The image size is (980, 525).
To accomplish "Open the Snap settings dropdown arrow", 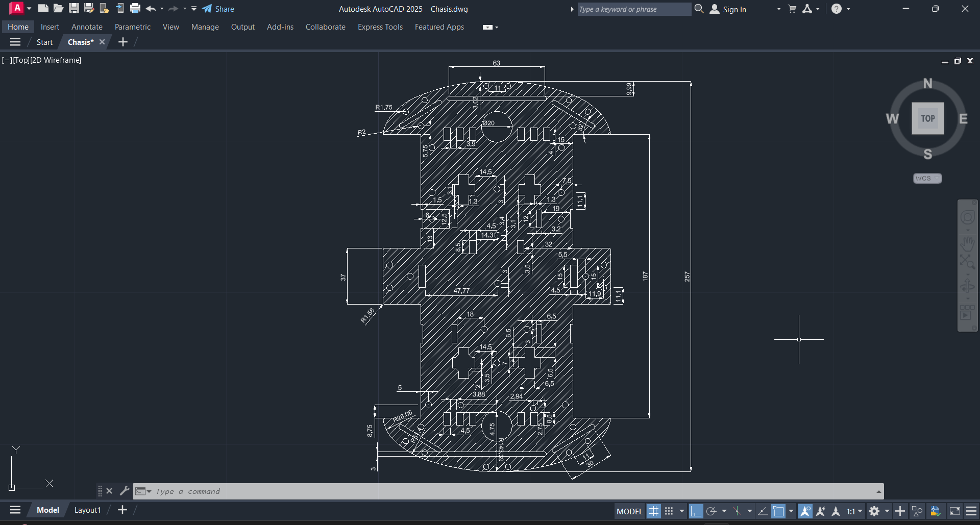I will point(682,511).
